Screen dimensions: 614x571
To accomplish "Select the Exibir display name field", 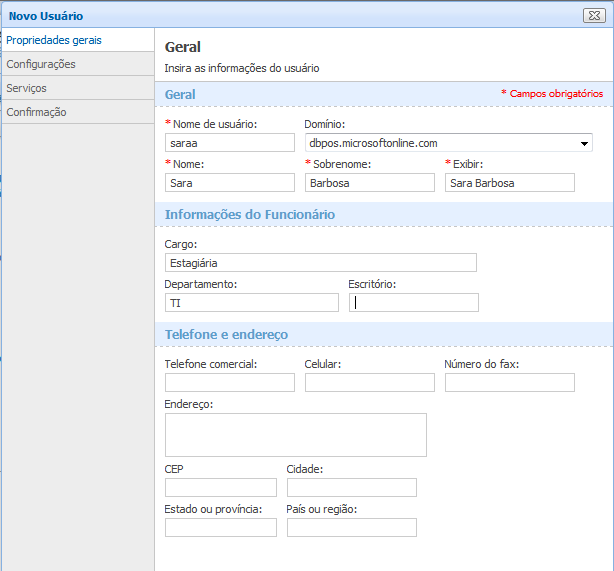I will pyautogui.click(x=509, y=182).
